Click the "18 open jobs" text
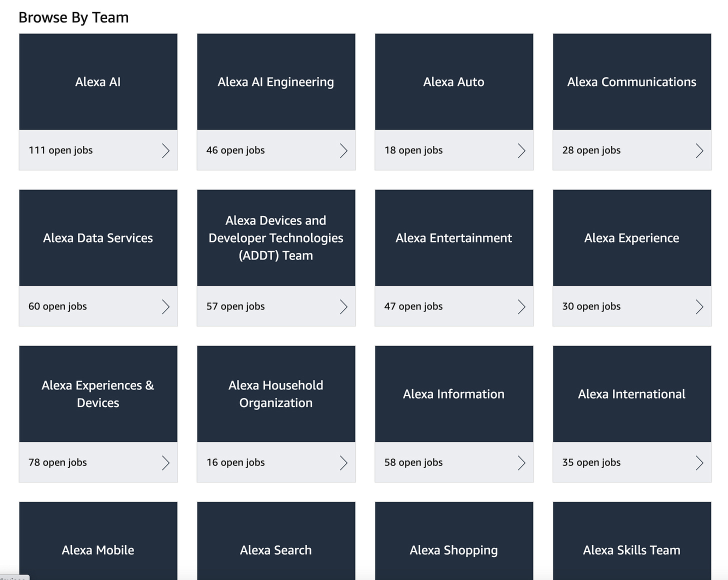Image resolution: width=728 pixels, height=580 pixels. [x=413, y=150]
